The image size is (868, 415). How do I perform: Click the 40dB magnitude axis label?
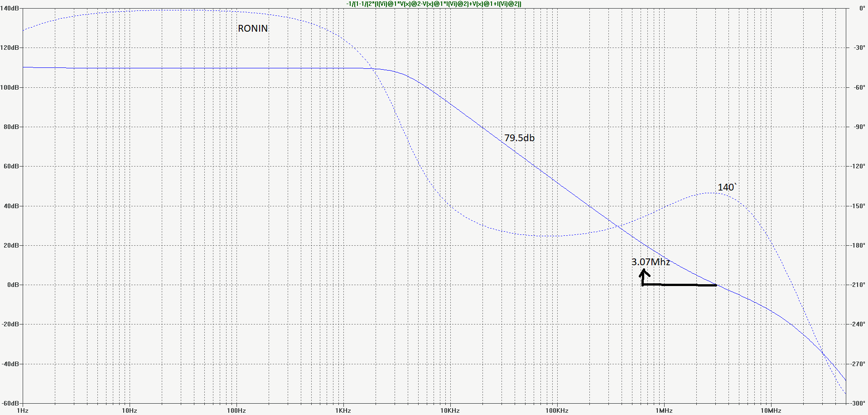(x=11, y=206)
